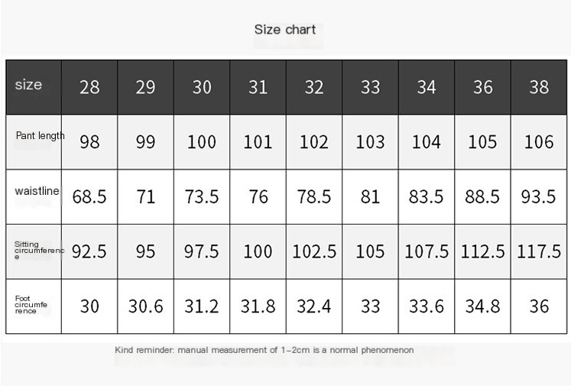
Task: Select foot circumference value 30.6
Action: point(145,306)
